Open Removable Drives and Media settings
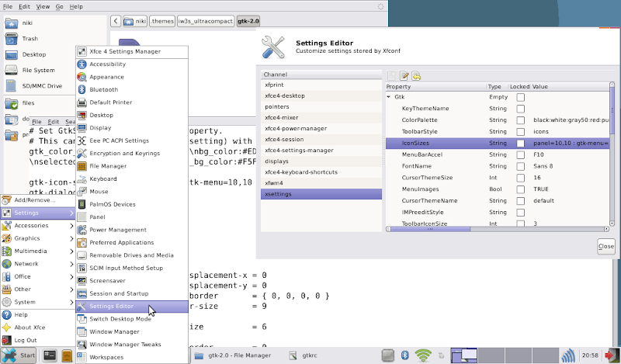The height and width of the screenshot is (364, 621). 132,255
